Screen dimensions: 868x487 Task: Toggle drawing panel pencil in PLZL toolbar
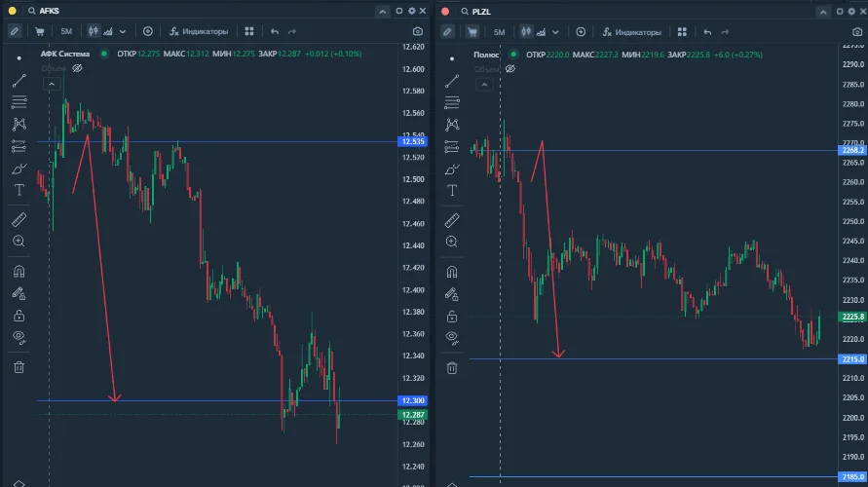pyautogui.click(x=448, y=32)
